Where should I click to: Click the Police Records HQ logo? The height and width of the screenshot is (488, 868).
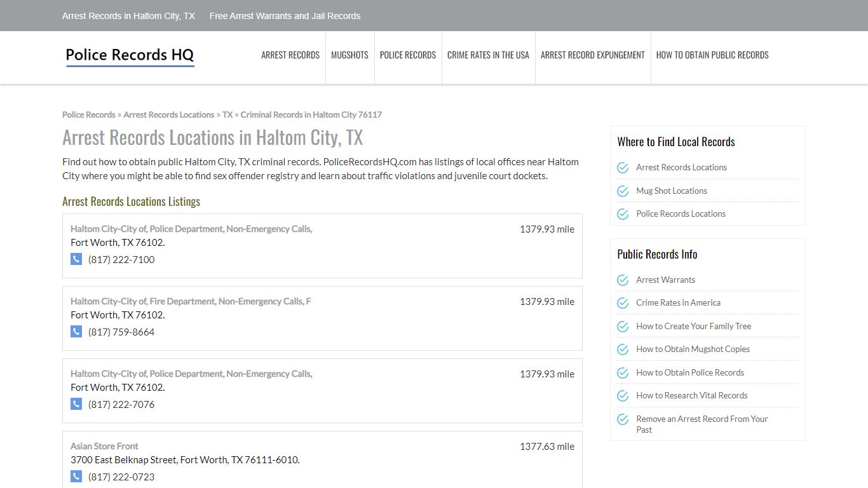coord(130,56)
